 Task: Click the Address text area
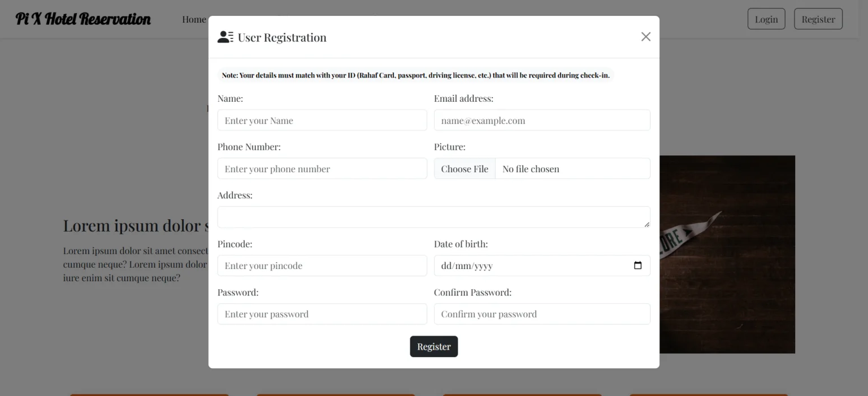pyautogui.click(x=434, y=217)
